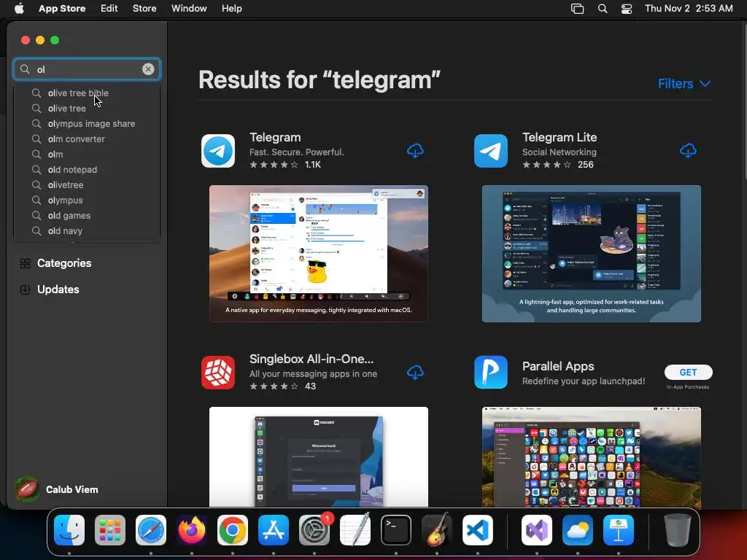Download Telegram Lite via cloud icon
The width and height of the screenshot is (747, 560).
688,151
